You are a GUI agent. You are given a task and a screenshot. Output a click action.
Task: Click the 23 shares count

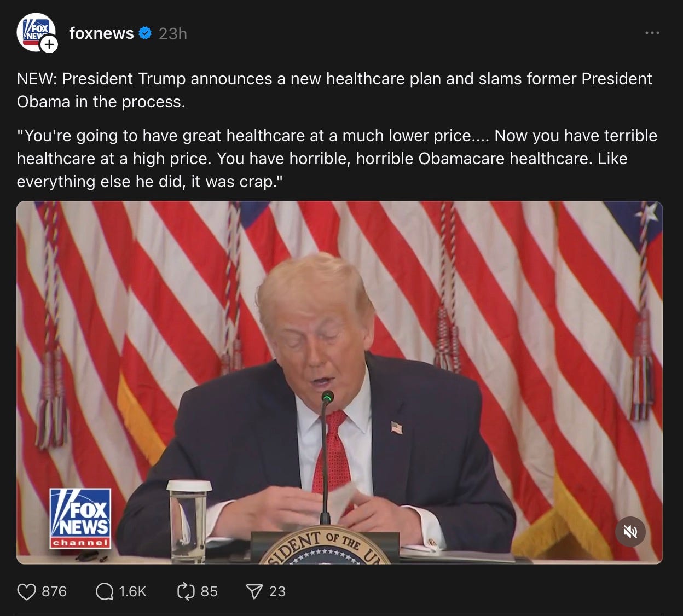(x=277, y=591)
